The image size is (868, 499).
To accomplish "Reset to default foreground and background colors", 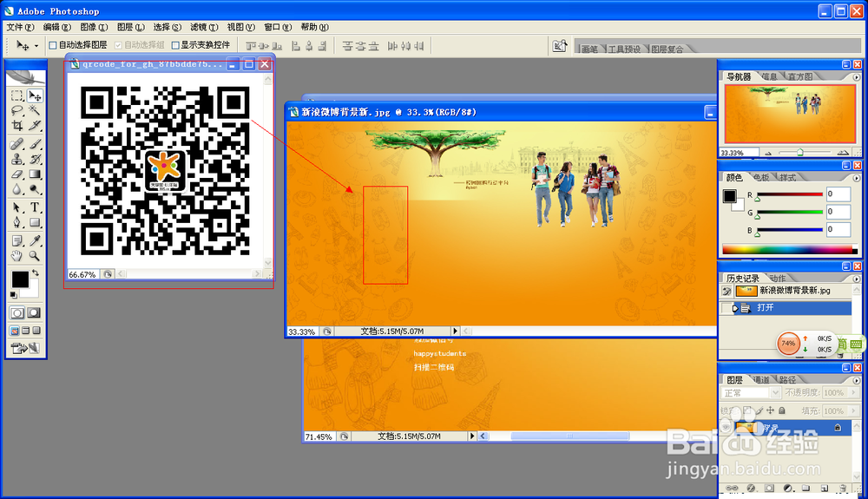I will [x=13, y=295].
